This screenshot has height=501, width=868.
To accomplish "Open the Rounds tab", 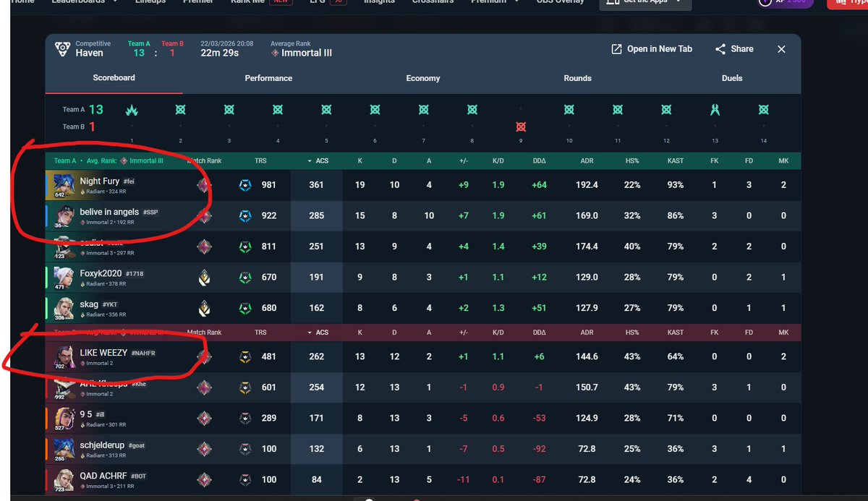I will pyautogui.click(x=577, y=78).
